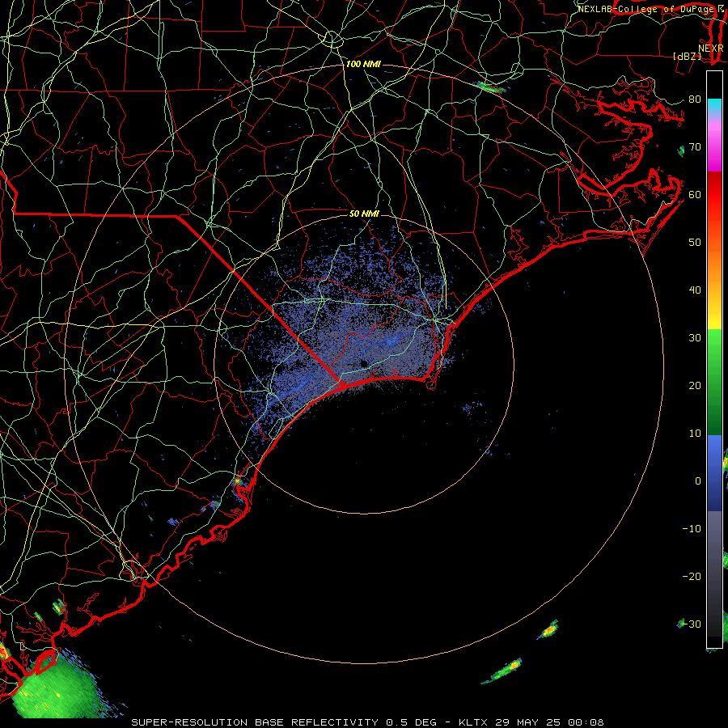The image size is (728, 728).
Task: Click the 0 value on the color scale
Action: click(698, 481)
